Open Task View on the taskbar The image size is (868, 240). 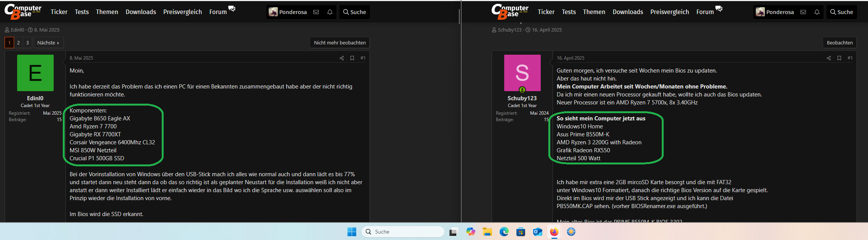pos(453,232)
